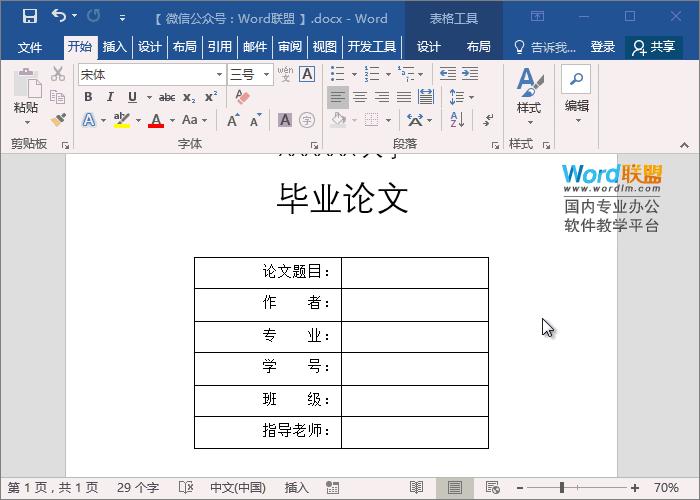Open the 开发工具 (Developer) tab

point(372,46)
